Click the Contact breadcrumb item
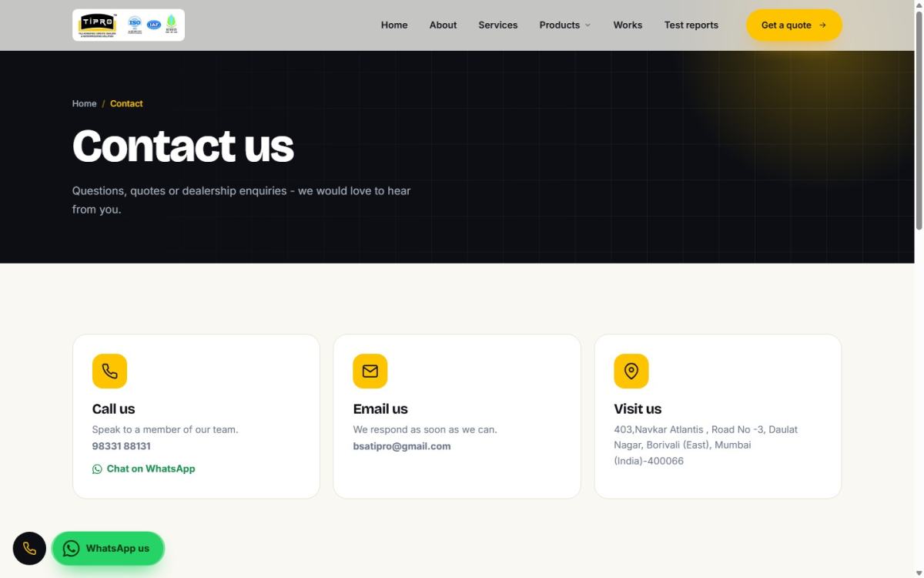This screenshot has width=924, height=578. (x=126, y=103)
